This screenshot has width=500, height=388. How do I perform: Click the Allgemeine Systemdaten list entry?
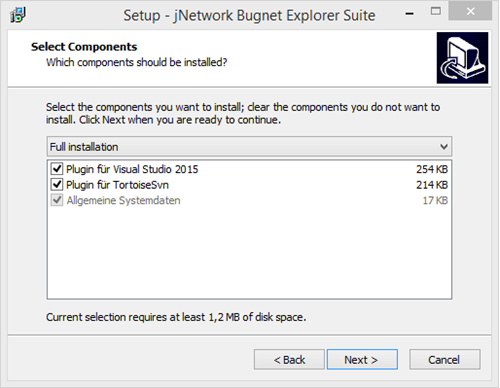[x=123, y=200]
